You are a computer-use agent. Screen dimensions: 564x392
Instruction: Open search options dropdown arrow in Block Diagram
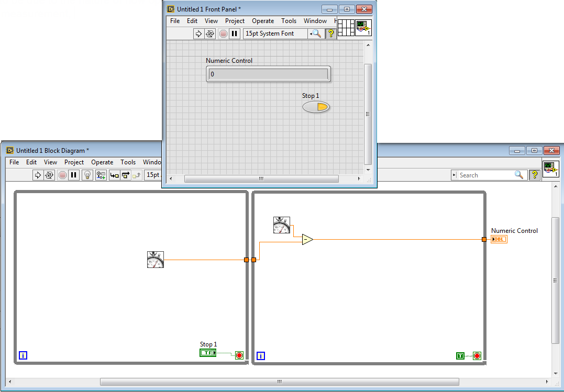[x=454, y=175]
